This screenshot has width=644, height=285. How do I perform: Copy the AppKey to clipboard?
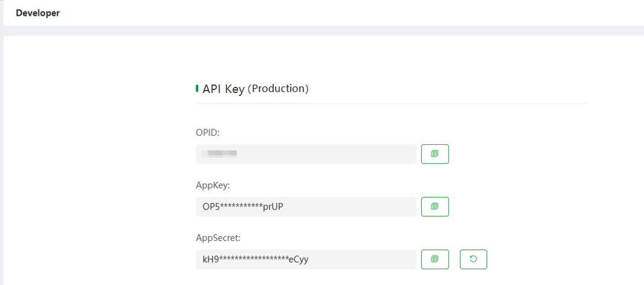click(x=434, y=207)
